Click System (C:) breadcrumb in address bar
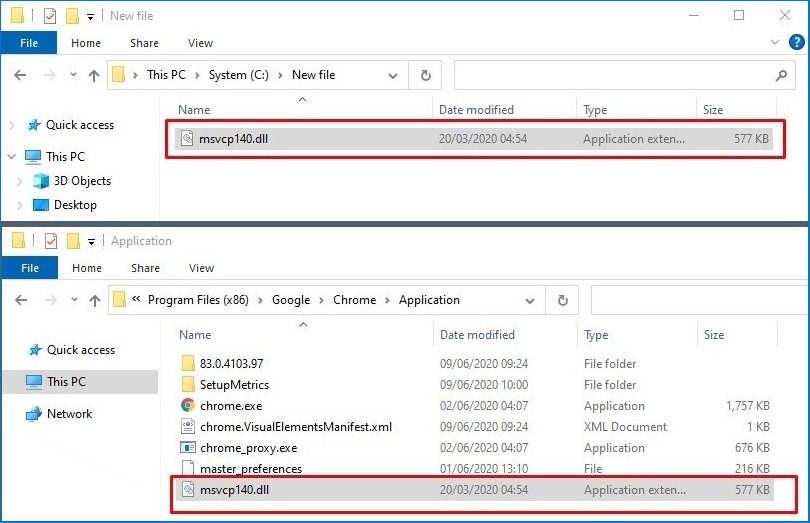The height and width of the screenshot is (523, 810). (x=239, y=75)
